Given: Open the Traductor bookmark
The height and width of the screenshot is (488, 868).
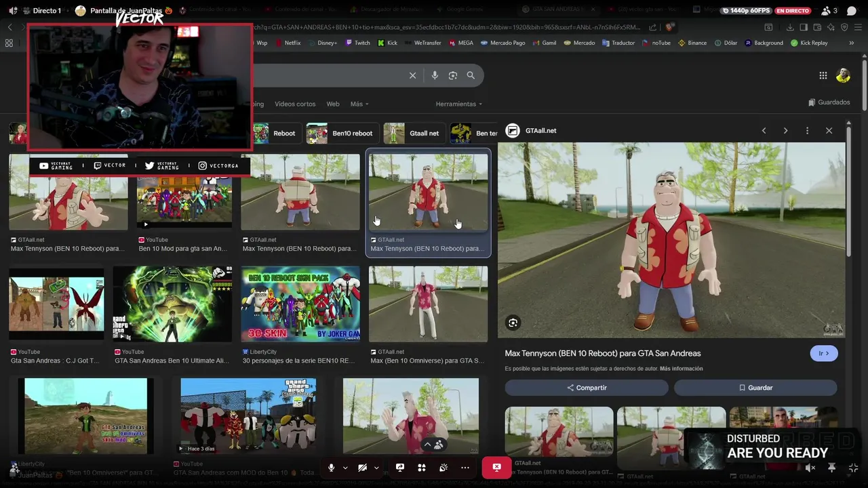Looking at the screenshot, I should (618, 43).
